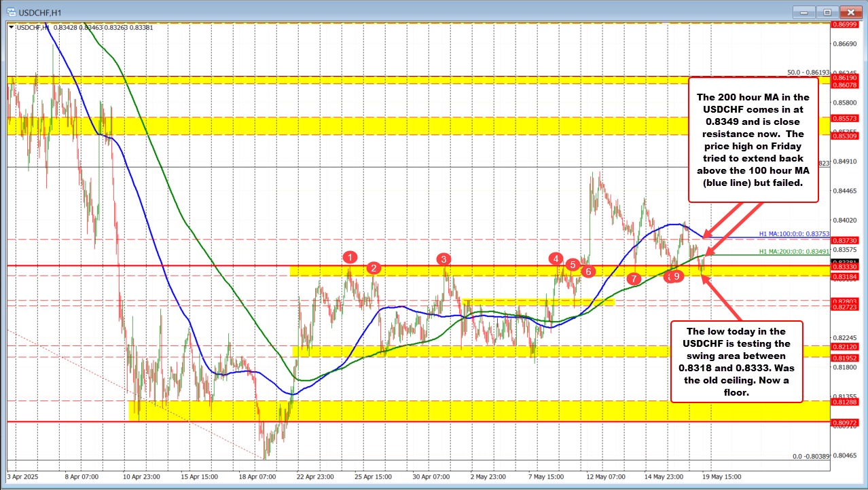This screenshot has width=868, height=490.
Task: Click the red 0.83730 price tag on the axis
Action: click(x=846, y=240)
